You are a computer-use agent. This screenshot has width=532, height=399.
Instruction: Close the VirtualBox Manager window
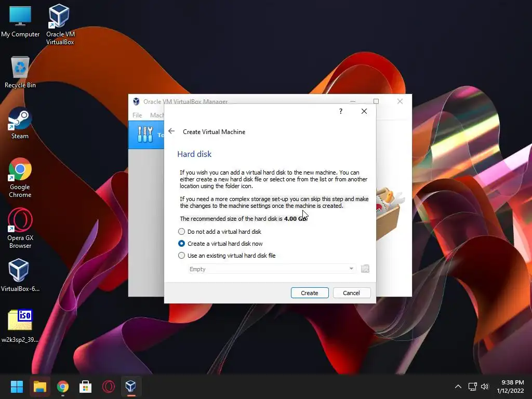(400, 101)
